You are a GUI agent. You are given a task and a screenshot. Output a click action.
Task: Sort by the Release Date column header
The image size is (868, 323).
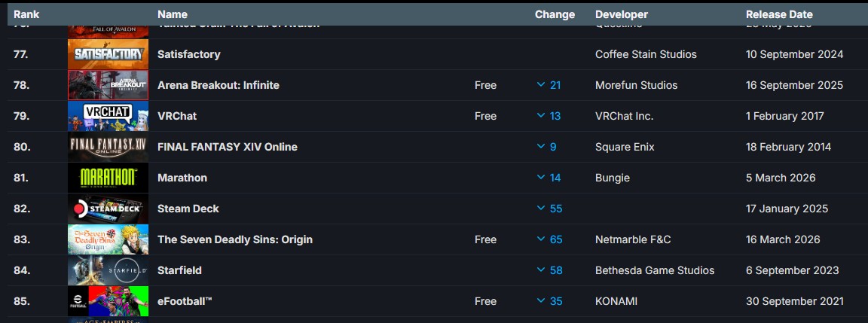(x=779, y=14)
